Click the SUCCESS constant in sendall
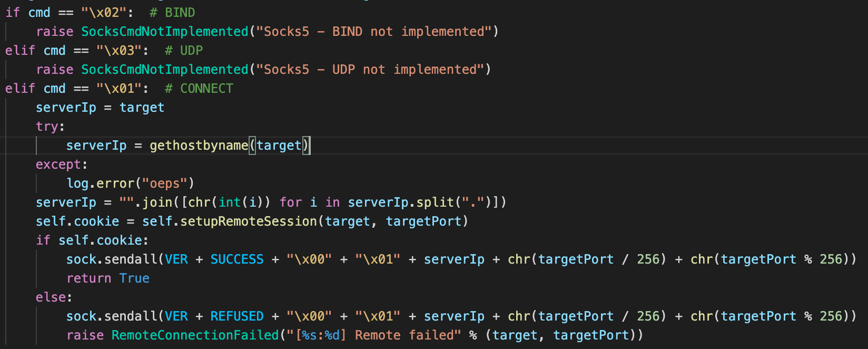Screen dimensions: 868x349 (x=237, y=259)
